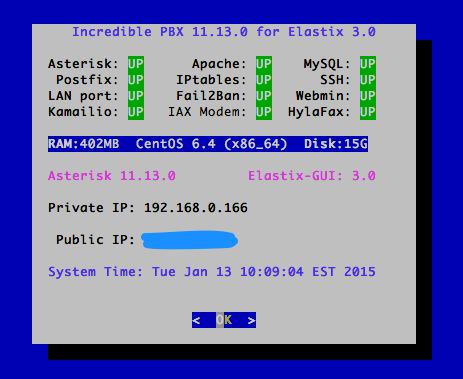
Task: Click the IPtables UP status indicator
Action: tap(264, 80)
